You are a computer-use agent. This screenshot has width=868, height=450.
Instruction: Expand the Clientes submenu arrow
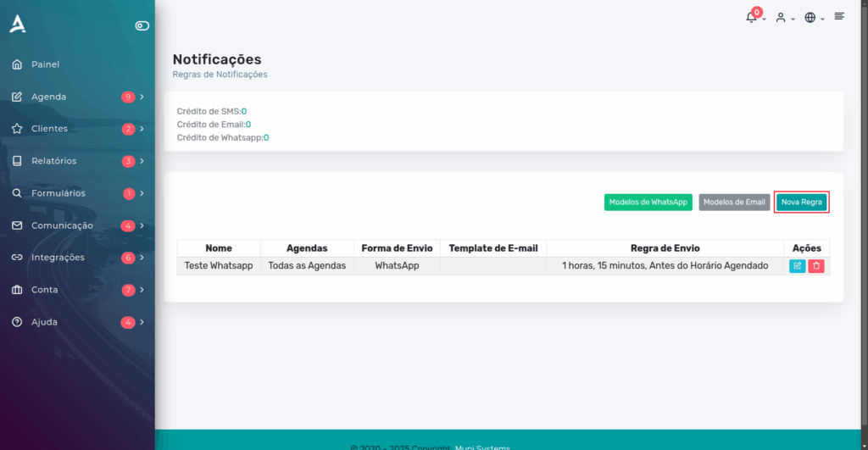click(x=142, y=129)
